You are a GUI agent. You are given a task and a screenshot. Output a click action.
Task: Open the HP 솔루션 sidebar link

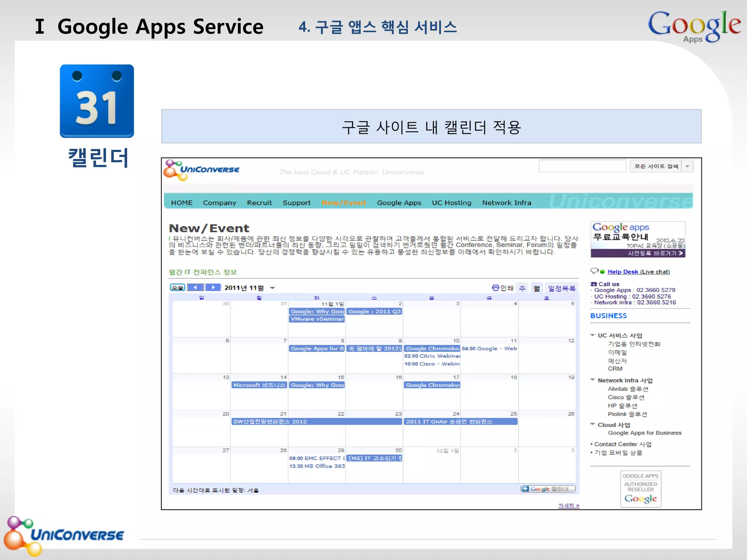[x=622, y=405]
